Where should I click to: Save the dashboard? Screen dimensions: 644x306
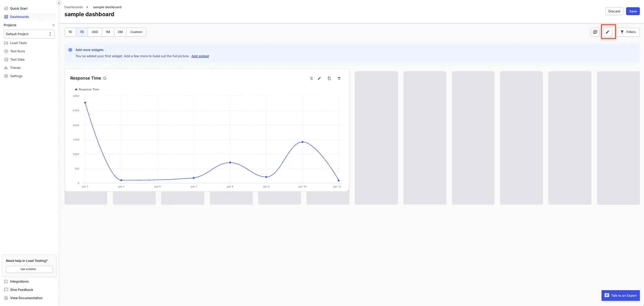coord(633,11)
